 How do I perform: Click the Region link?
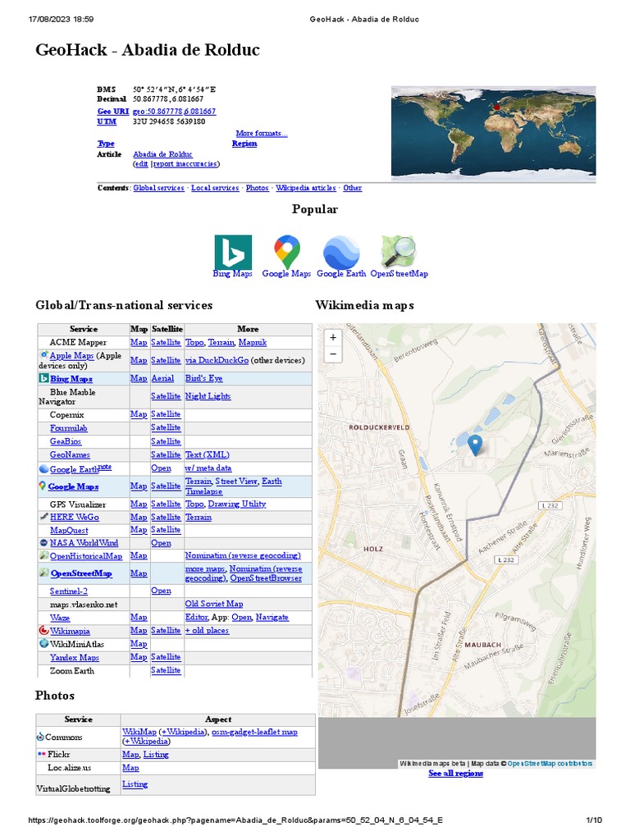click(244, 144)
